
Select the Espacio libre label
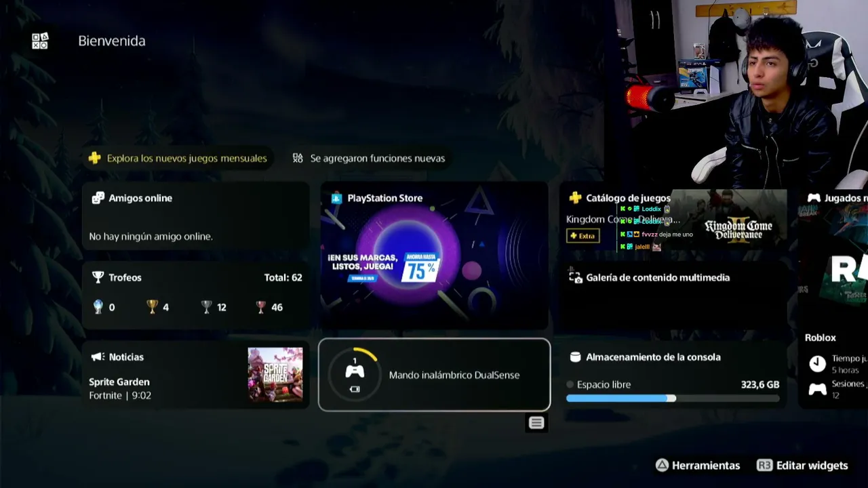[604, 384]
